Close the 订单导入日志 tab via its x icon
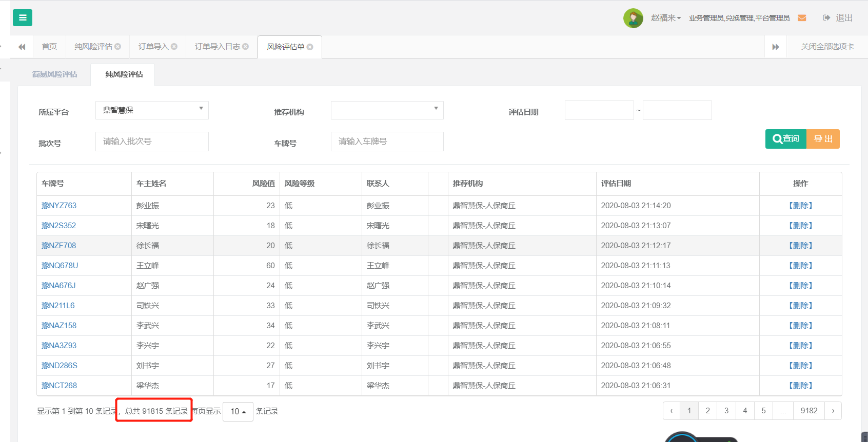The image size is (868, 442). pos(246,47)
